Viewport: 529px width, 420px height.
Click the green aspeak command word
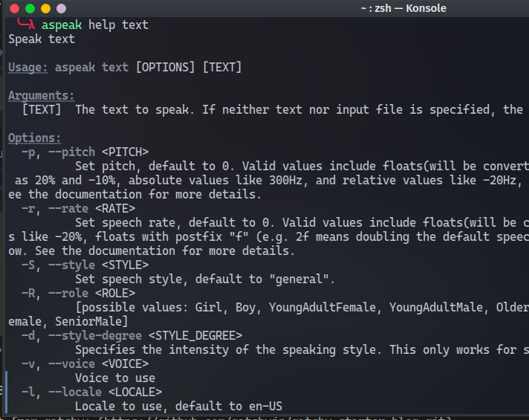pyautogui.click(x=62, y=25)
